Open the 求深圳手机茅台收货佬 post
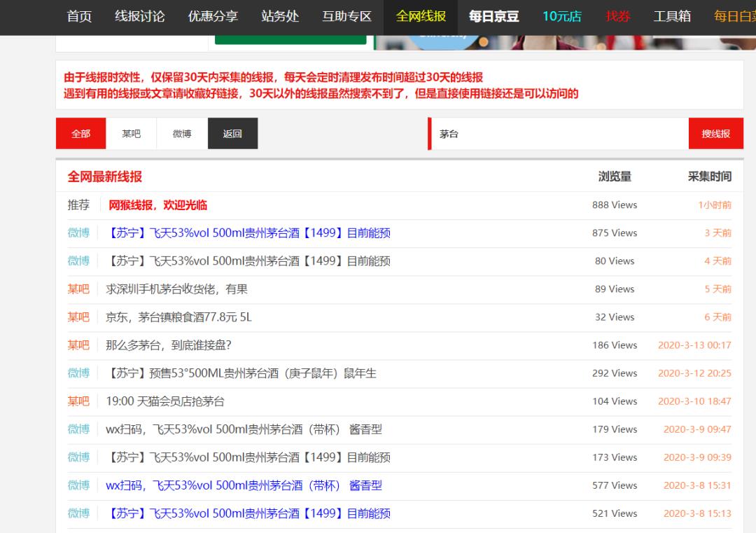The width and height of the screenshot is (756, 533). click(175, 289)
